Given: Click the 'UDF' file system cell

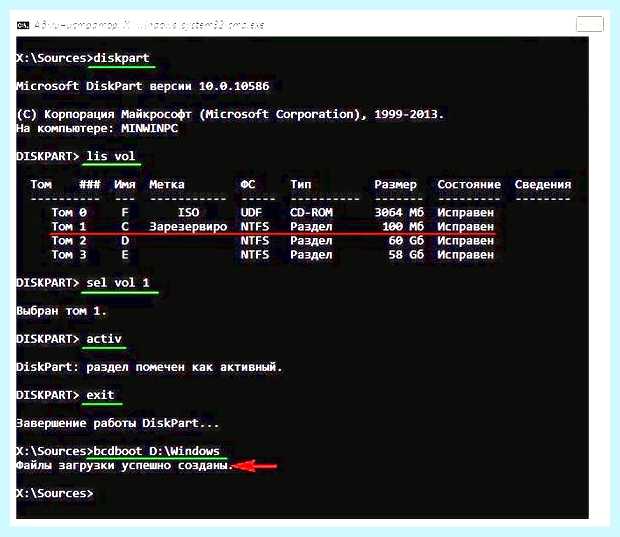Looking at the screenshot, I should [251, 213].
